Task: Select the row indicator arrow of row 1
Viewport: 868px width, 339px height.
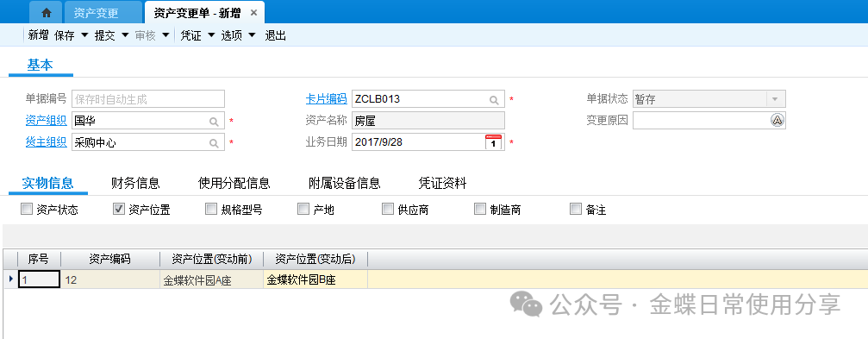Action: point(11,279)
